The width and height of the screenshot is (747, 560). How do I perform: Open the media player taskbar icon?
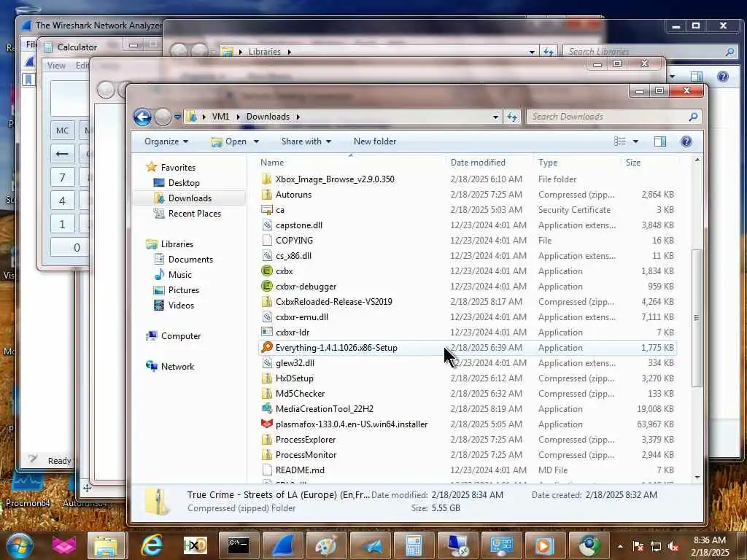click(544, 545)
